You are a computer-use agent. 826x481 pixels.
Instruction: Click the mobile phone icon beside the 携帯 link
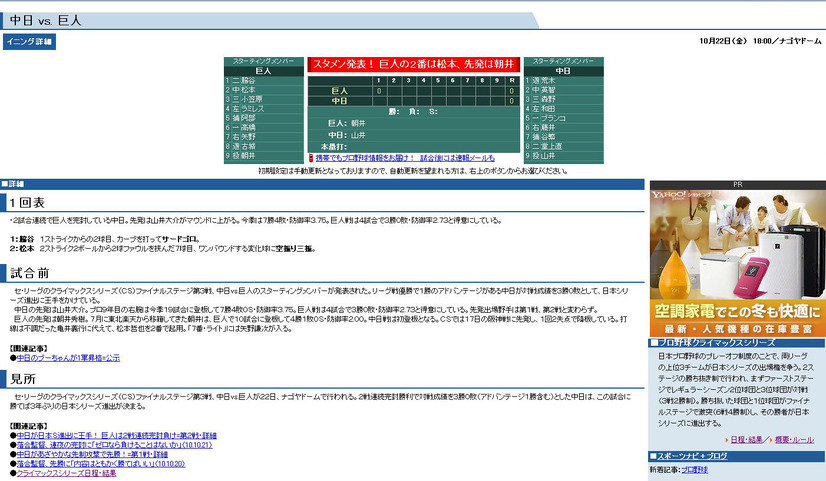click(311, 158)
